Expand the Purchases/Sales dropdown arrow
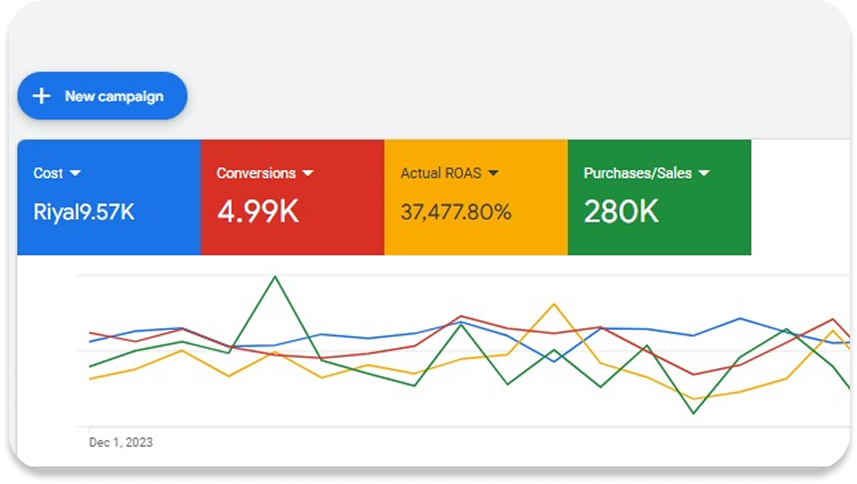Image resolution: width=857 pixels, height=484 pixels. click(704, 173)
